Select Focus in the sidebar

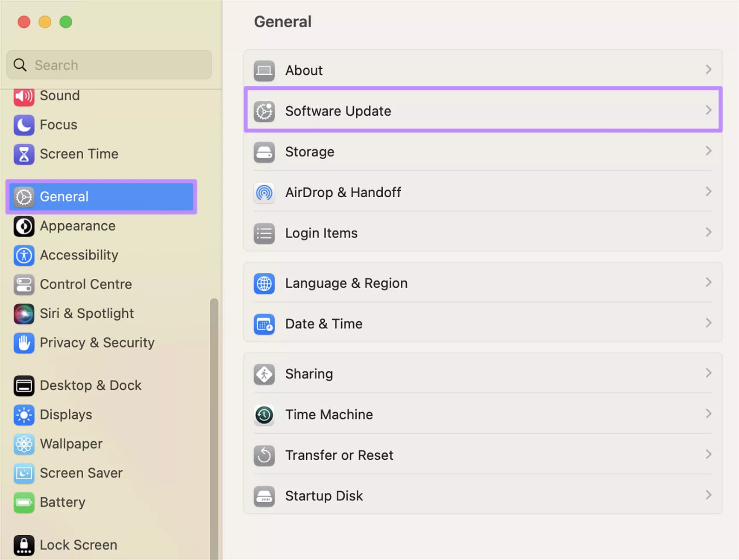click(x=59, y=125)
